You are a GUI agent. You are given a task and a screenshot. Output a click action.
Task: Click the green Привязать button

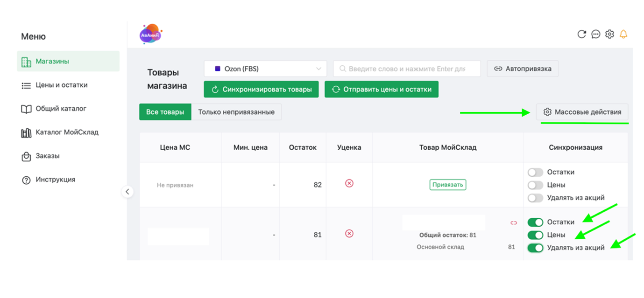pos(448,185)
